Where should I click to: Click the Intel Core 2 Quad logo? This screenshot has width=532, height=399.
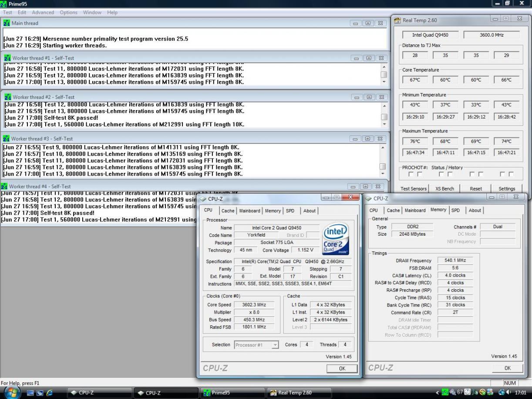pyautogui.click(x=336, y=239)
